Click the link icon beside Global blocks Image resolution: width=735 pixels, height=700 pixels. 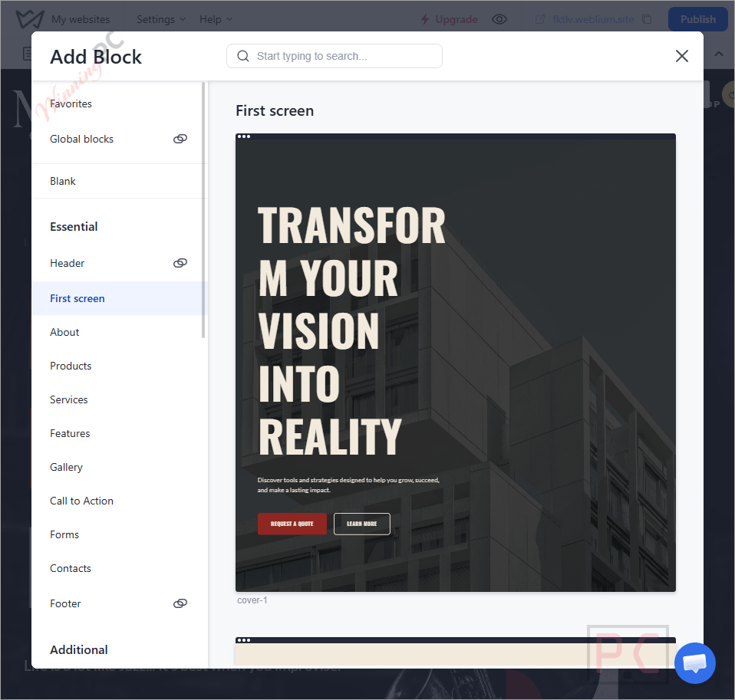(x=180, y=140)
